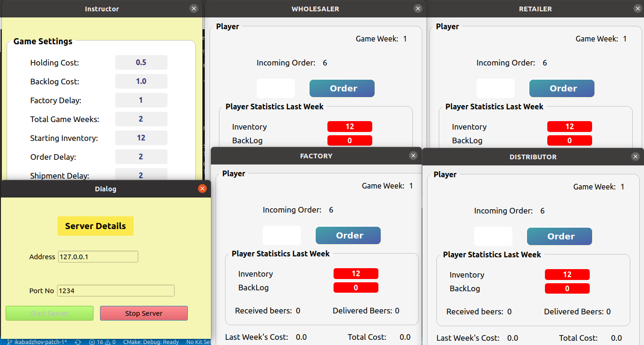This screenshot has width=644, height=345.
Task: Focus the Address field showing 127.0.0.1
Action: point(98,257)
